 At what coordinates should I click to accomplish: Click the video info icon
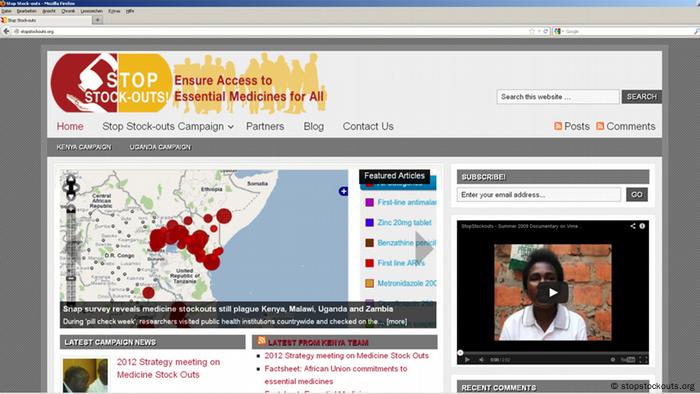(642, 226)
